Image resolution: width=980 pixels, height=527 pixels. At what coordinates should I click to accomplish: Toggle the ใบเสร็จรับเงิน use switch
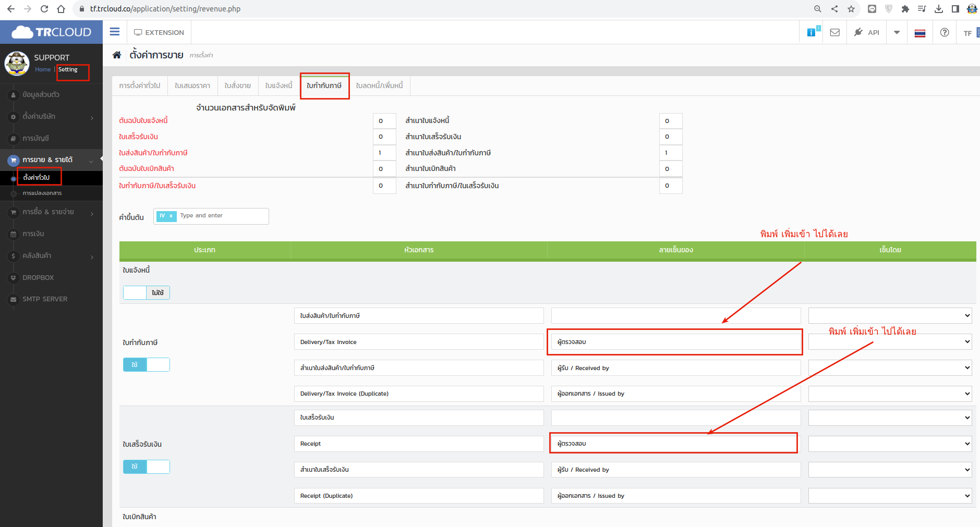(147, 467)
